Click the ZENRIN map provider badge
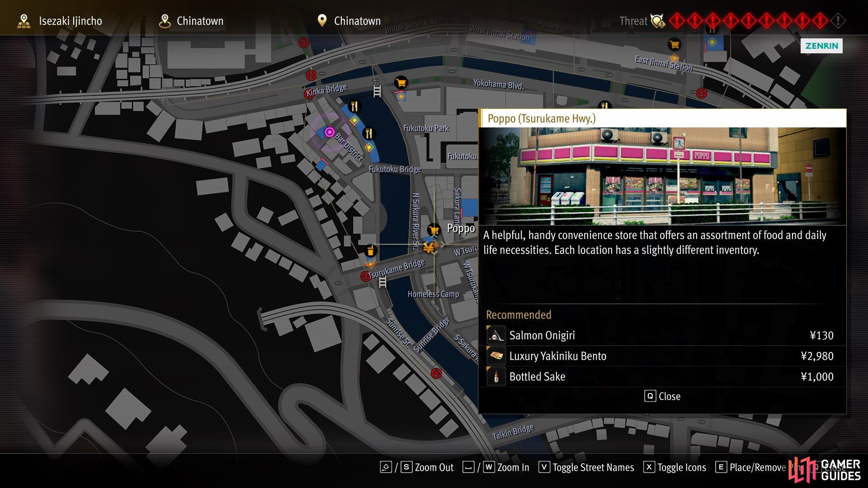Image resolution: width=868 pixels, height=488 pixels. [821, 46]
